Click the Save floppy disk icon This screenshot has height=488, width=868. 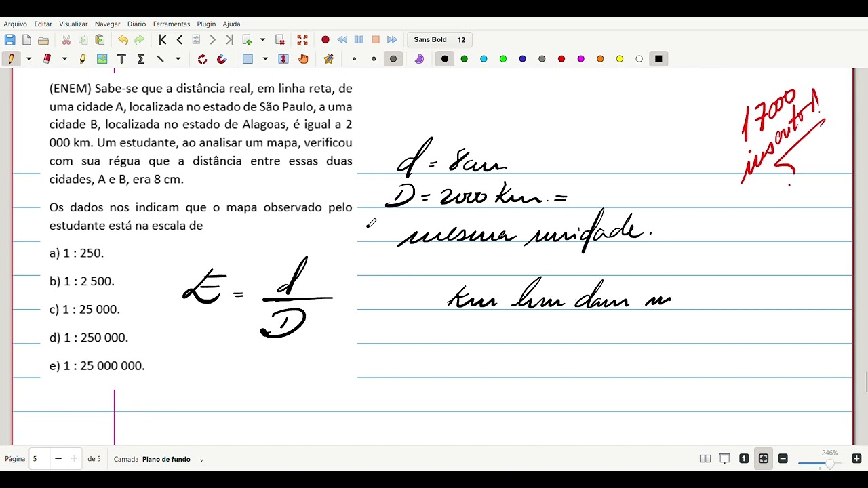click(9, 40)
